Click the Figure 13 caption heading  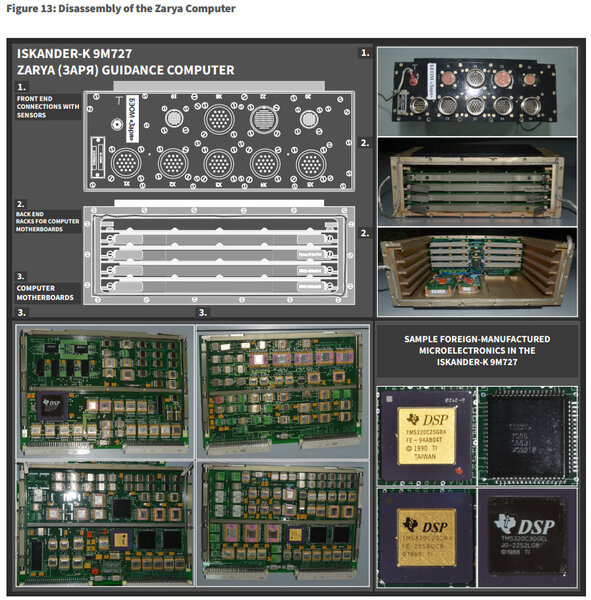coord(121,8)
